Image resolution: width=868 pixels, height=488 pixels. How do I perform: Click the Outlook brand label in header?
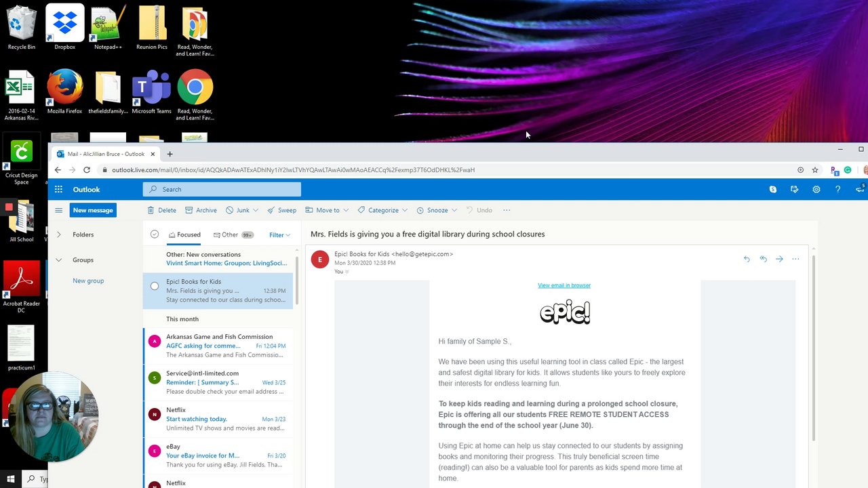(x=86, y=190)
